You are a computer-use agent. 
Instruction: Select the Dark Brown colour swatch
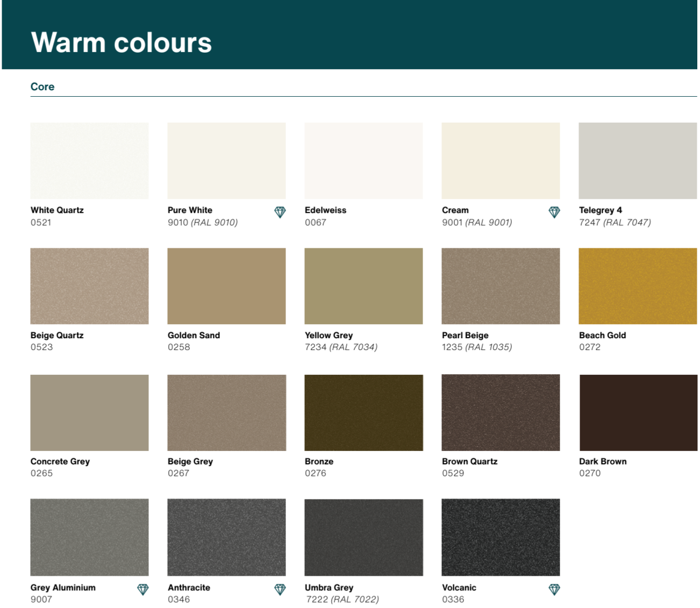click(638, 412)
